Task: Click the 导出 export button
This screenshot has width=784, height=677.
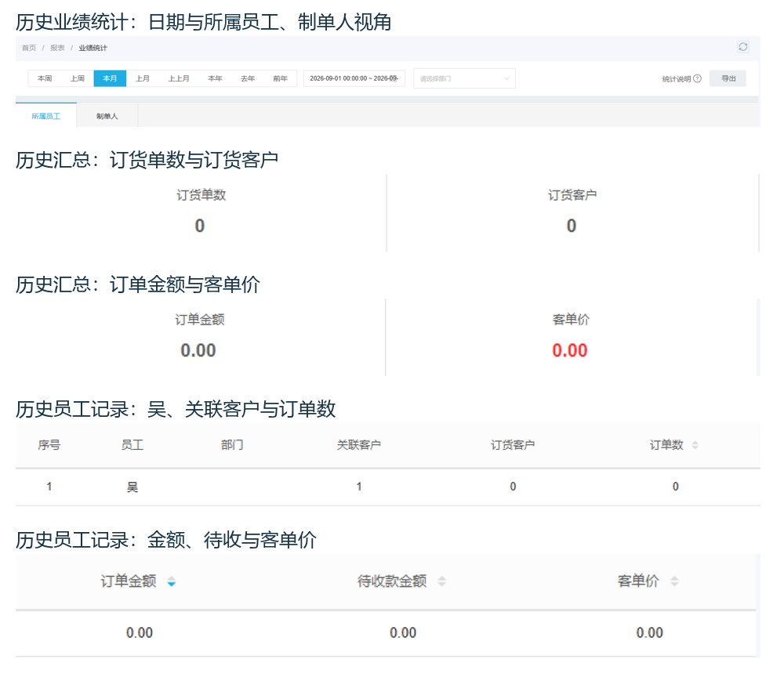Action: click(x=728, y=78)
